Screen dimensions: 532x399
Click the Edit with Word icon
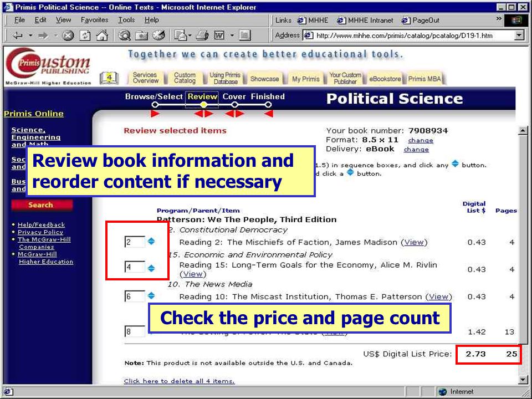click(x=219, y=35)
